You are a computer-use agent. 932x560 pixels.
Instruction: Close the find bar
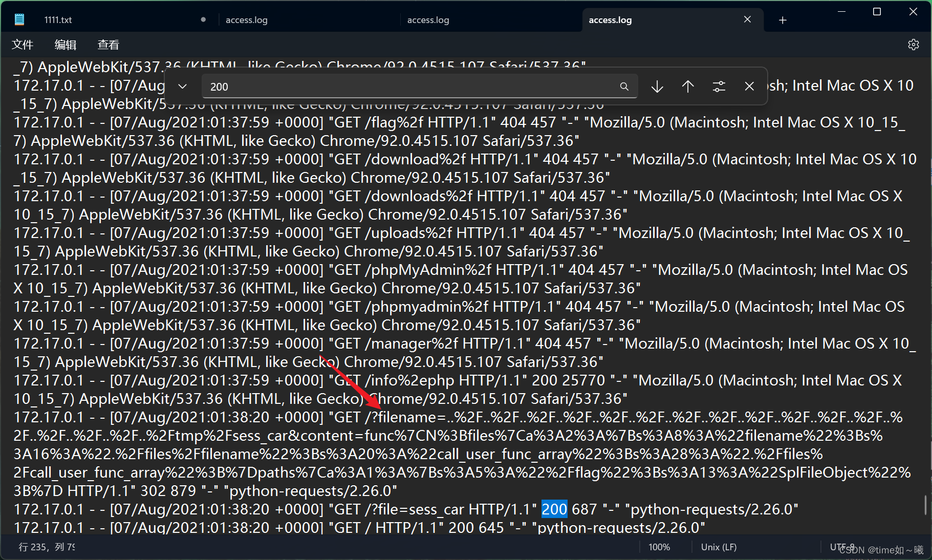(x=749, y=87)
